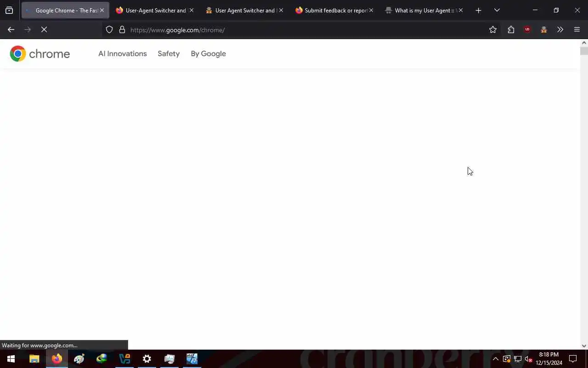This screenshot has height=368, width=588.
Task: Click the muted volume tray icon
Action: coord(529,359)
